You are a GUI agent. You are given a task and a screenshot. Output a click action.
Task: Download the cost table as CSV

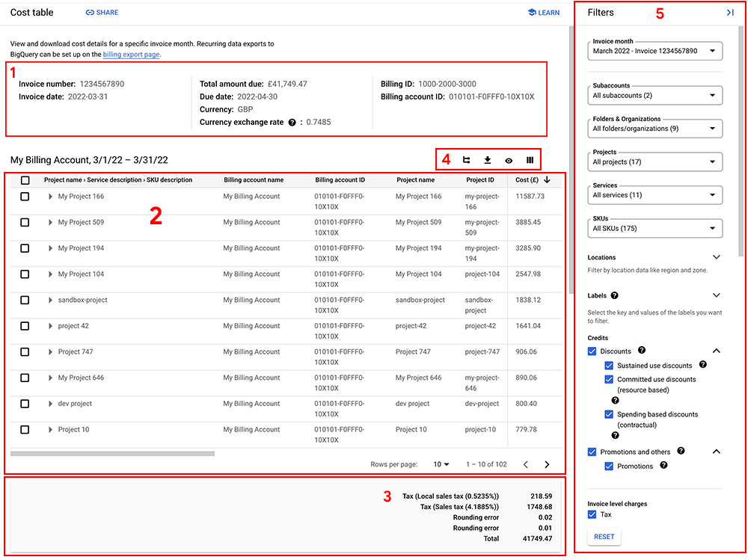(x=487, y=160)
